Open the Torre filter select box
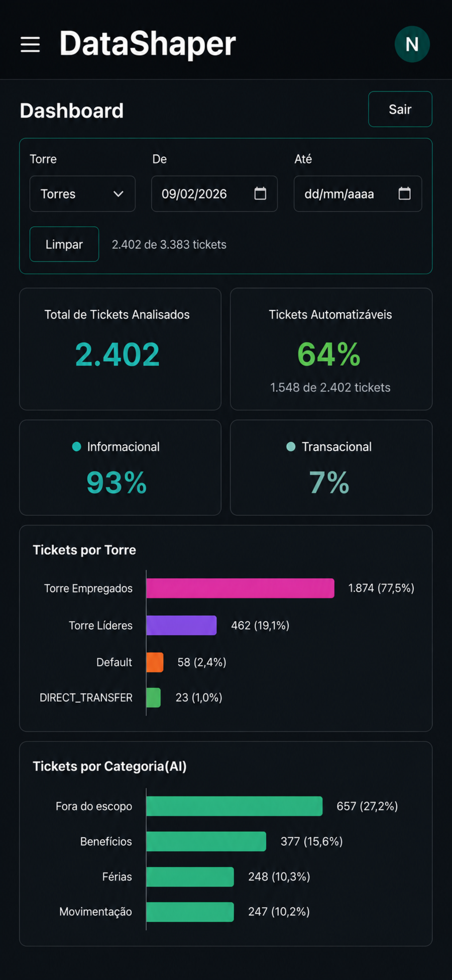This screenshot has width=452, height=980. (82, 193)
